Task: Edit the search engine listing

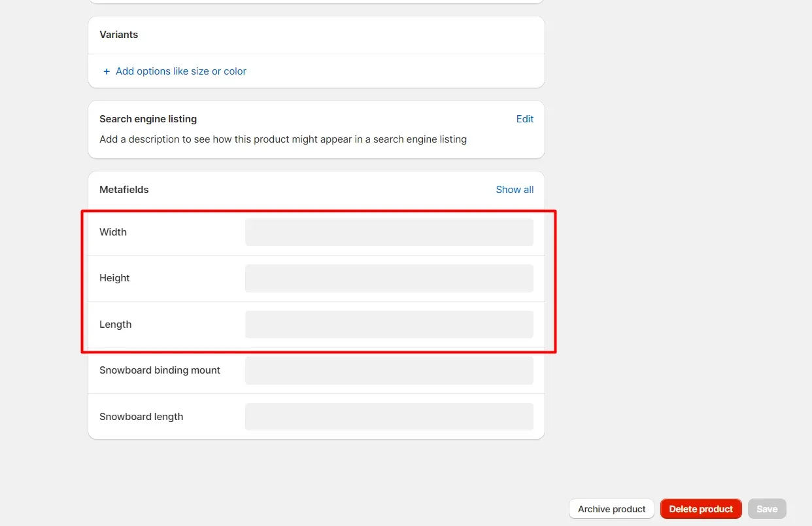Action: click(524, 119)
